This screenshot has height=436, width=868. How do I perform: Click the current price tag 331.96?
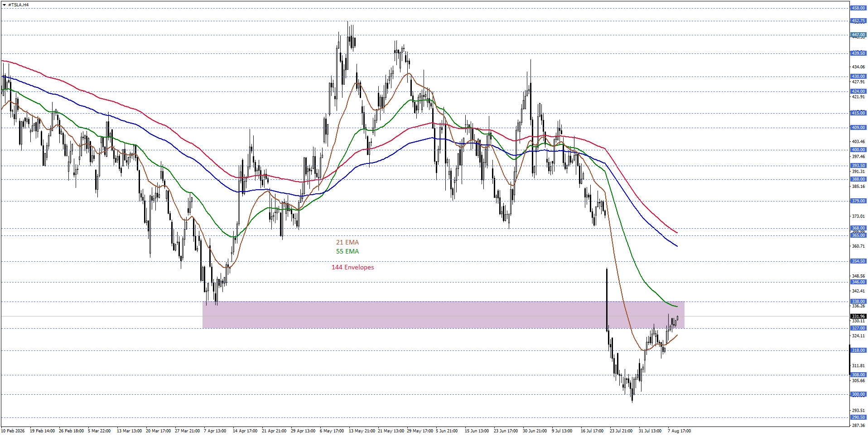[858, 316]
